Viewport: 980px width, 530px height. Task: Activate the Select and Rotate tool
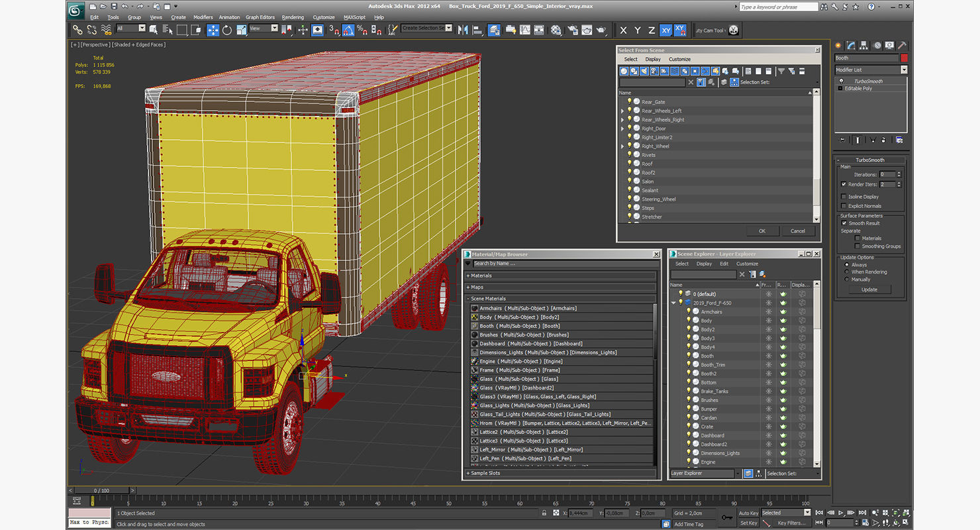[227, 30]
